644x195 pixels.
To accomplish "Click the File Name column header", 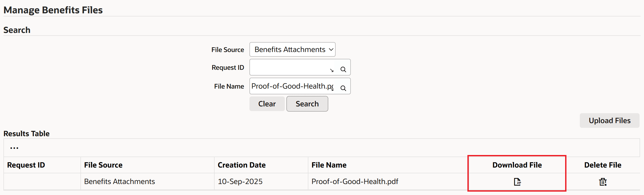I will 329,165.
